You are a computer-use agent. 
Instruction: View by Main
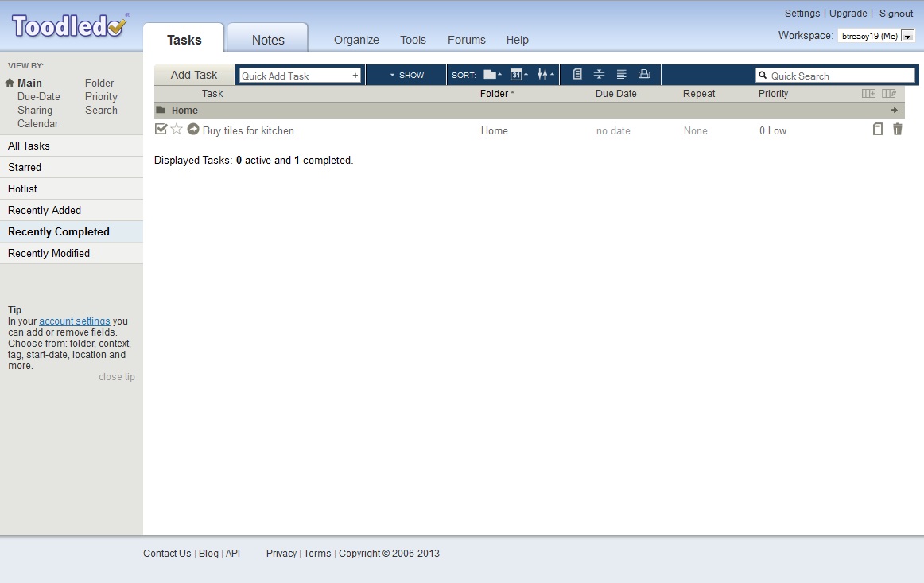[x=29, y=84]
